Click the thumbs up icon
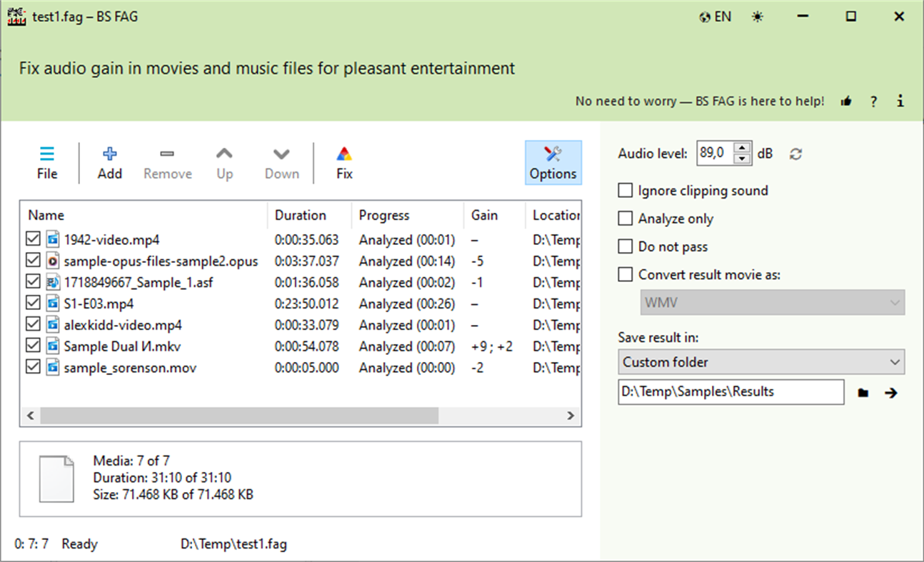 pyautogui.click(x=846, y=101)
